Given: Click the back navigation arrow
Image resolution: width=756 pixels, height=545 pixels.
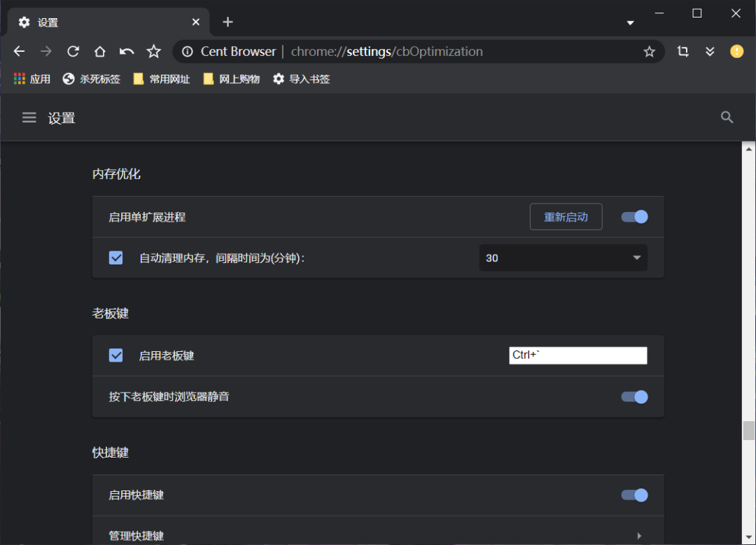Looking at the screenshot, I should (19, 51).
